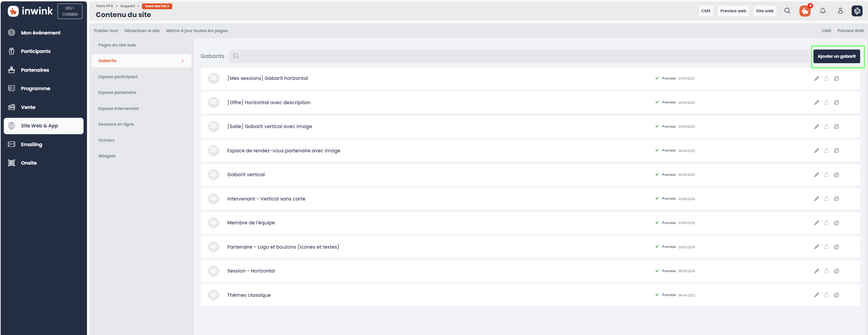Open Membre de l'équipe template row

click(x=530, y=223)
